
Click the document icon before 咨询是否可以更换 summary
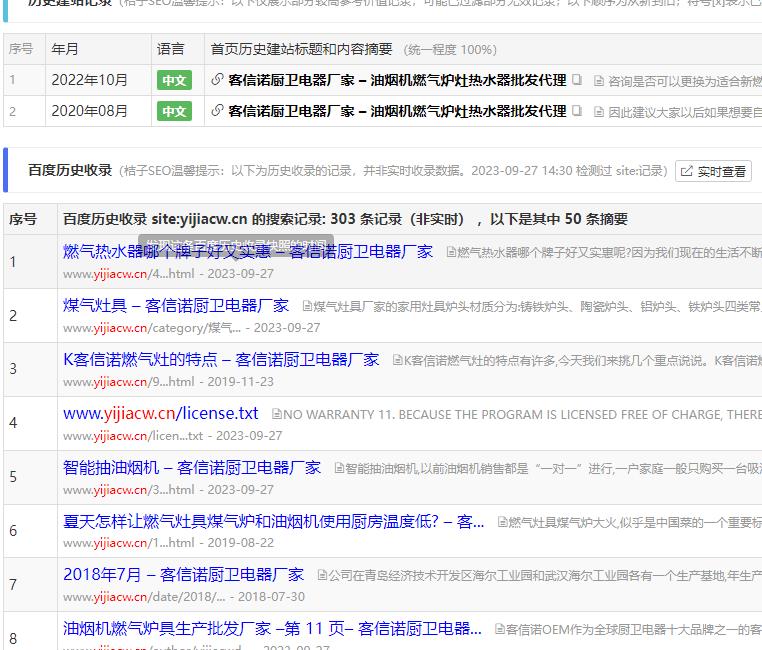[599, 81]
